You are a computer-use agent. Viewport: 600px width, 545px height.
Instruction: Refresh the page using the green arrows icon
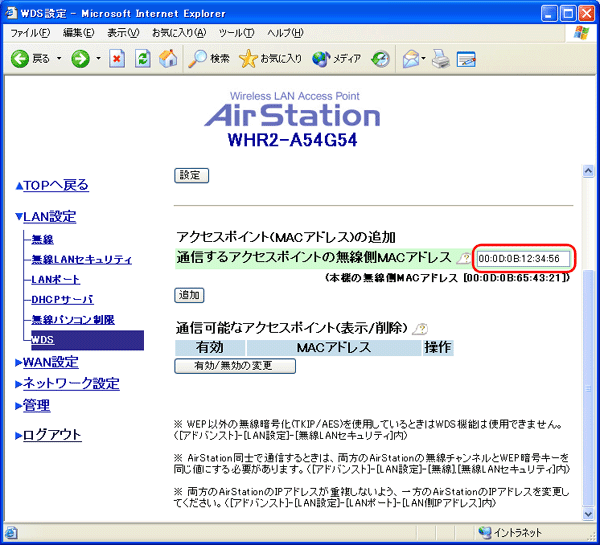coord(142,59)
